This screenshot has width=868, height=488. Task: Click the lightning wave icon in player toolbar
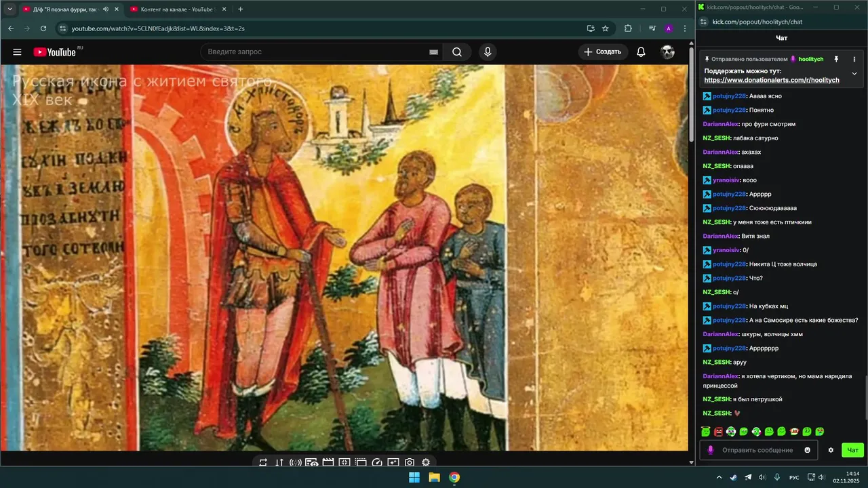pos(296,462)
